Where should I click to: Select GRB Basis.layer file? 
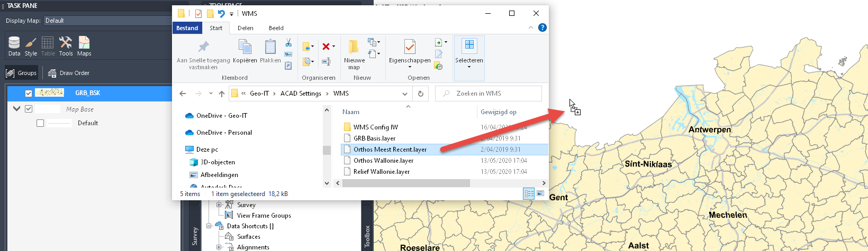pos(374,138)
